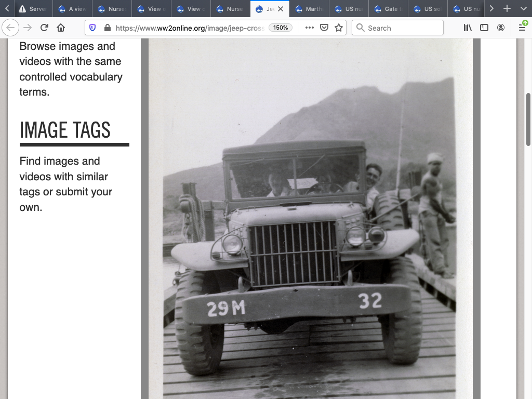Show the list of all tabs
This screenshot has height=399, width=532.
[x=523, y=9]
